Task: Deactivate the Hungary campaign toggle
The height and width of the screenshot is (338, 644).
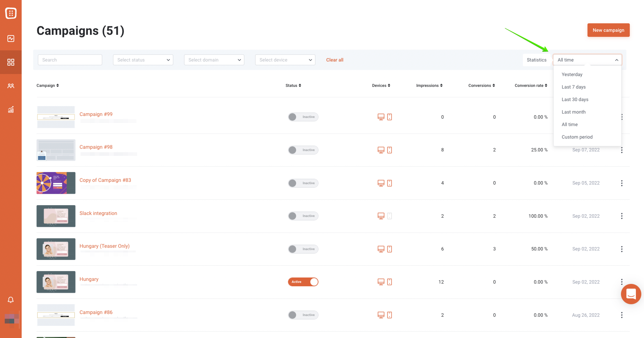Action: pyautogui.click(x=303, y=282)
